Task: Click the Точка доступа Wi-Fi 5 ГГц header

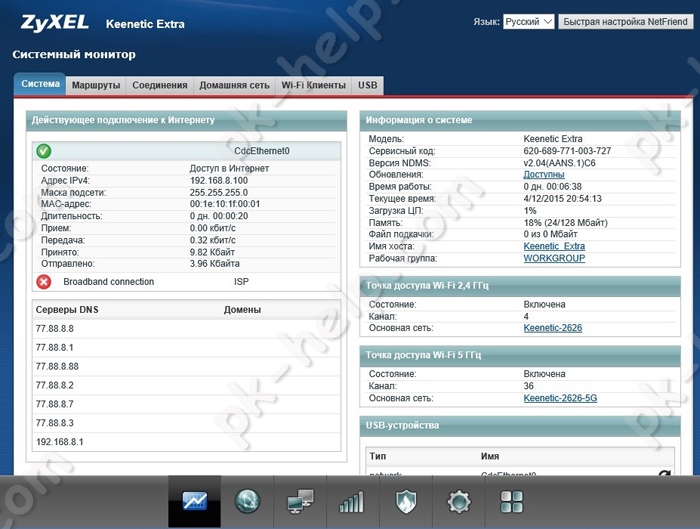Action: (520, 355)
